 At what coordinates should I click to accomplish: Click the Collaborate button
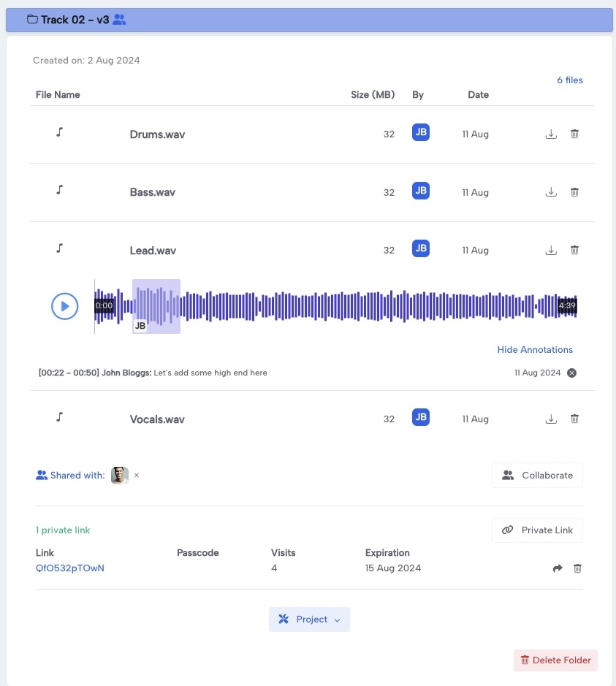(537, 475)
